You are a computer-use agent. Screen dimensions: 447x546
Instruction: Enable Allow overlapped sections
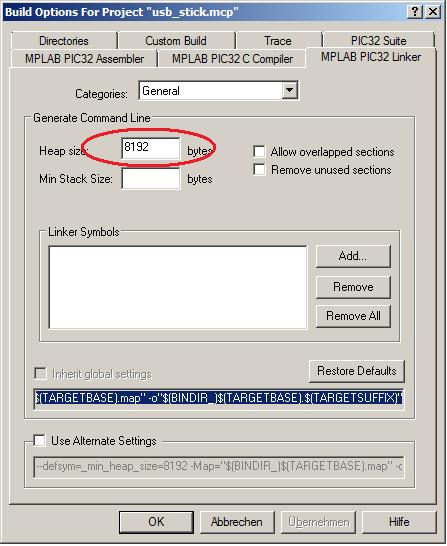259,152
